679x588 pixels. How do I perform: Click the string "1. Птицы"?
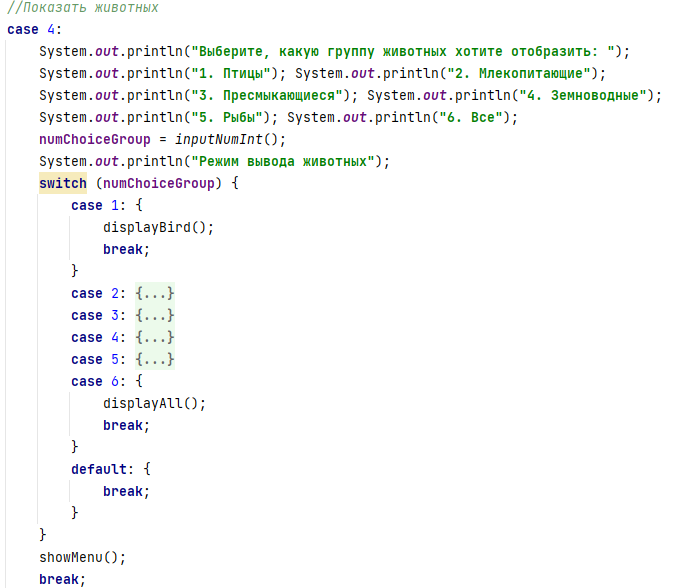[231, 73]
